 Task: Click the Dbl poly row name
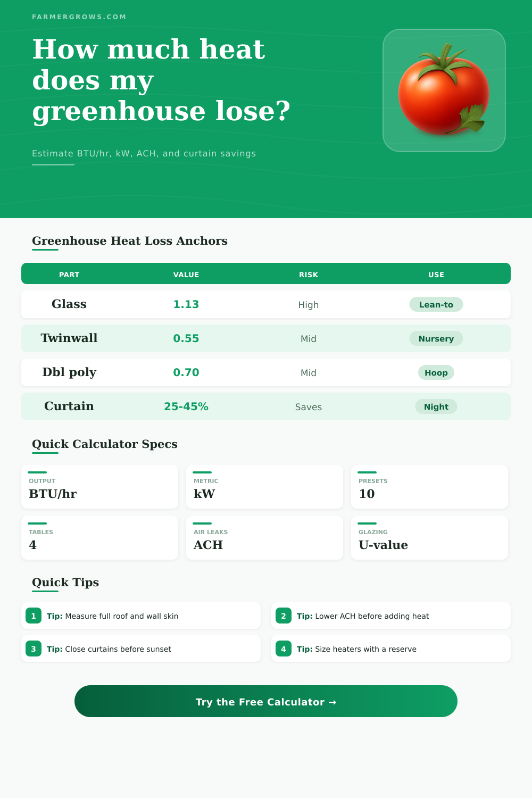[69, 372]
